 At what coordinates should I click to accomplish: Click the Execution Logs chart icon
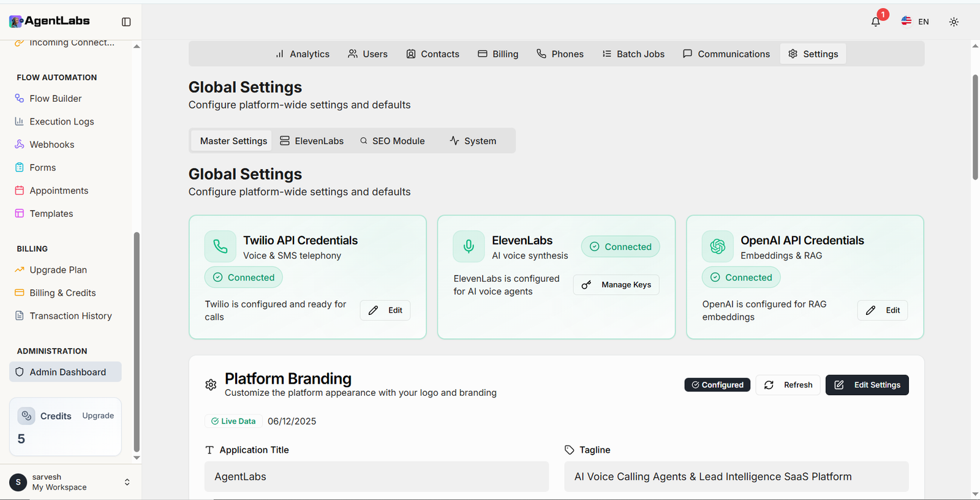click(x=20, y=121)
